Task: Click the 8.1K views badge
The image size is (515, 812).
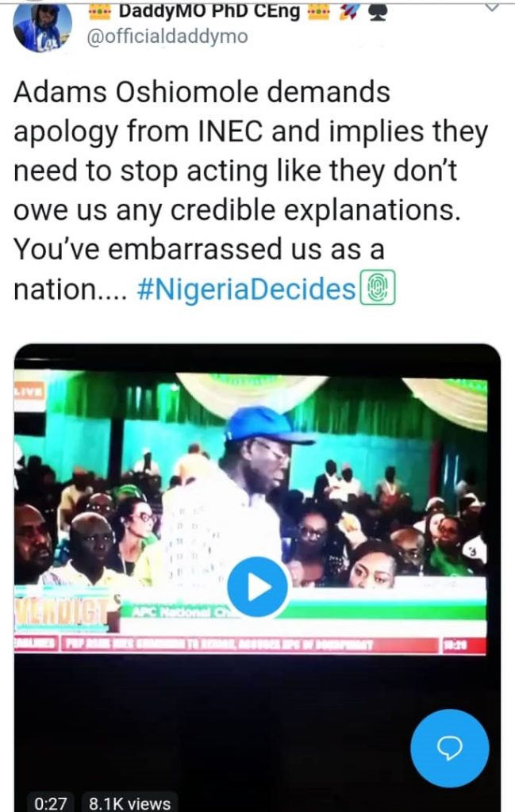Action: pos(129,802)
